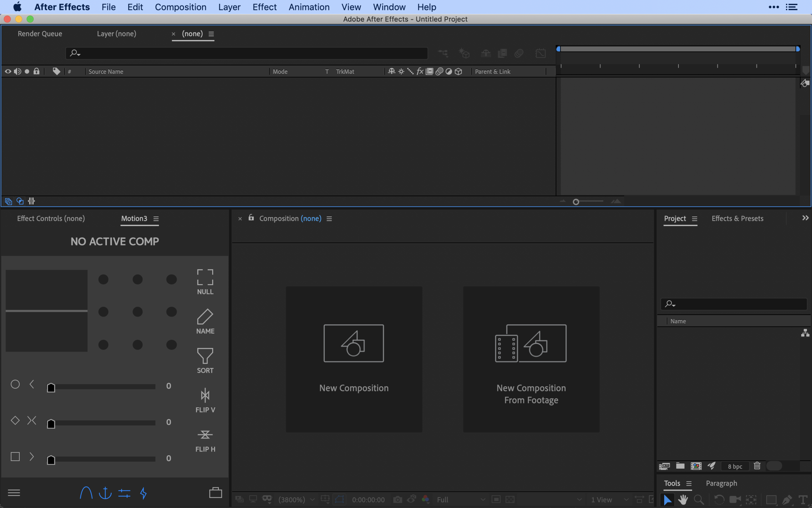Screen dimensions: 812x508
Task: Click the New Composition button
Action: pyautogui.click(x=354, y=359)
